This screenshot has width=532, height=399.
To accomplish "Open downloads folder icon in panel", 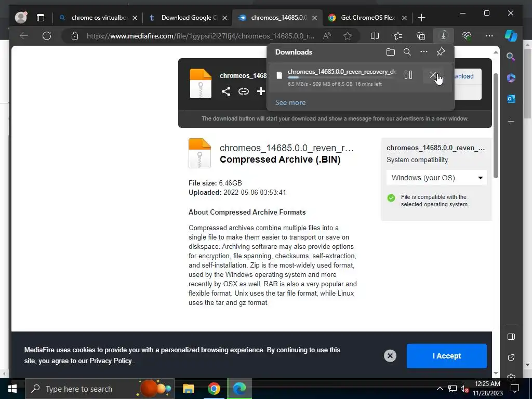I will (391, 52).
